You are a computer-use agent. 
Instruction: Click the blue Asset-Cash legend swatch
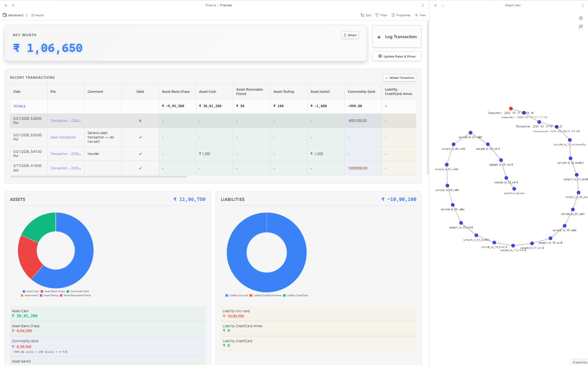[24, 291]
